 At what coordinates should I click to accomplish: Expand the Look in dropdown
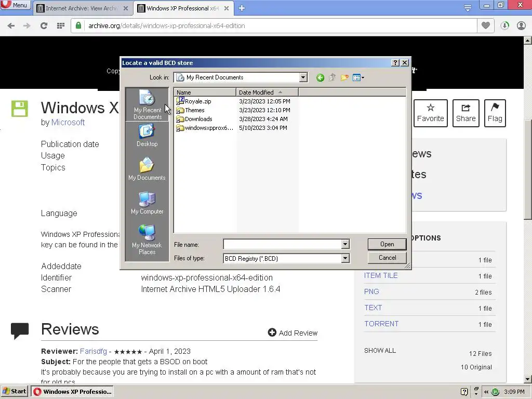[303, 77]
